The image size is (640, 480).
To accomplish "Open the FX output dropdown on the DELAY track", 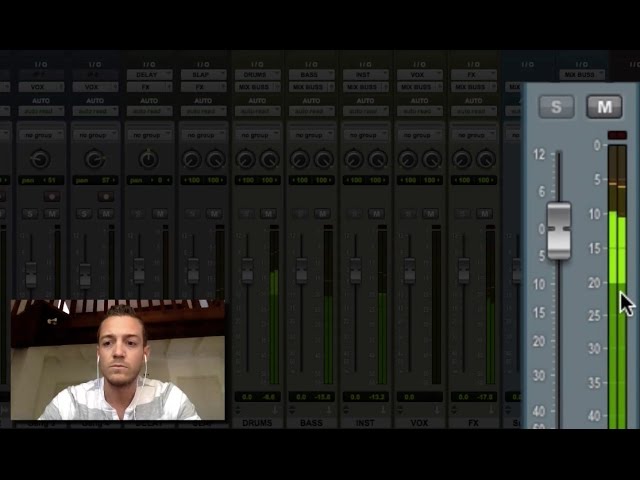I will pyautogui.click(x=149, y=87).
